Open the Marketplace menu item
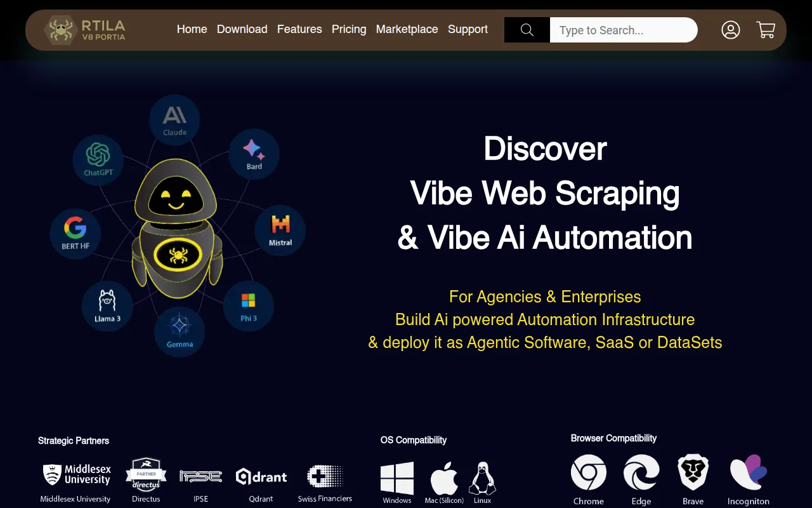 click(407, 29)
